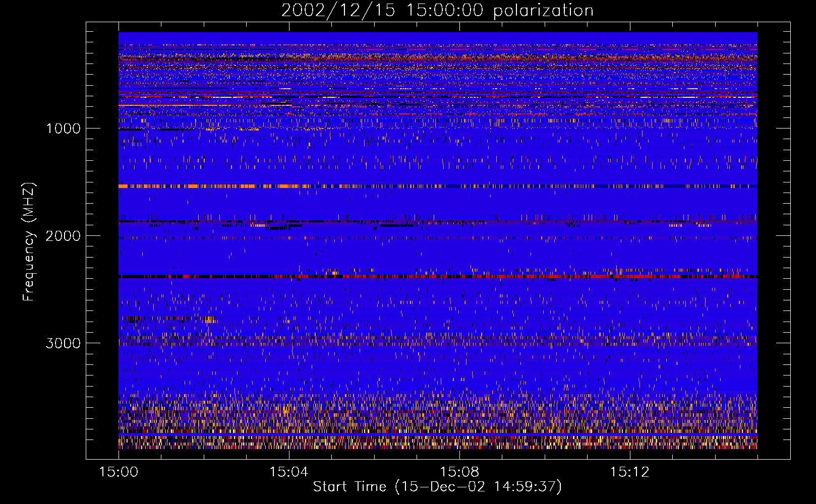The image size is (816, 504).
Task: Click the 3000 frequency tick label
Action: point(63,343)
